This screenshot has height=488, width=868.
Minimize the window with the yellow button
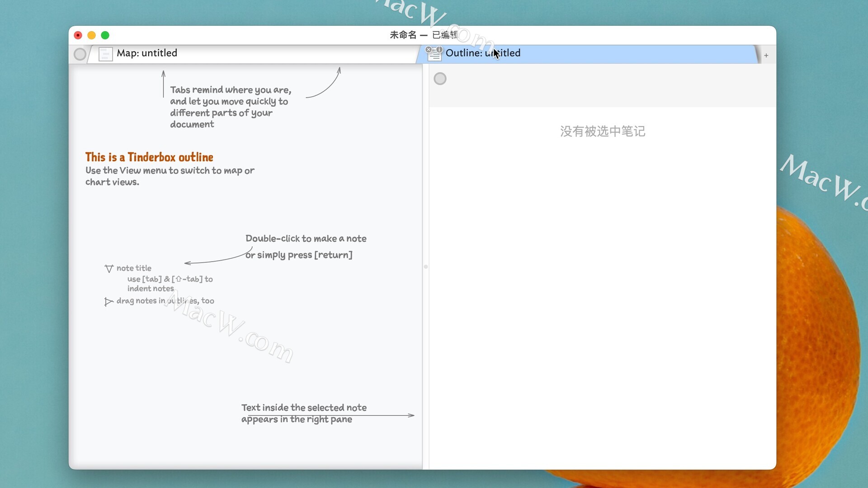(91, 35)
